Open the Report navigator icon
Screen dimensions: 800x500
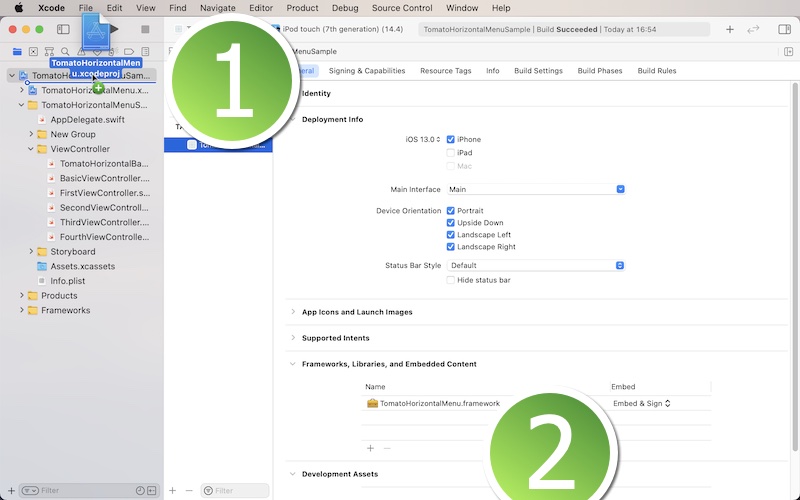coord(145,52)
